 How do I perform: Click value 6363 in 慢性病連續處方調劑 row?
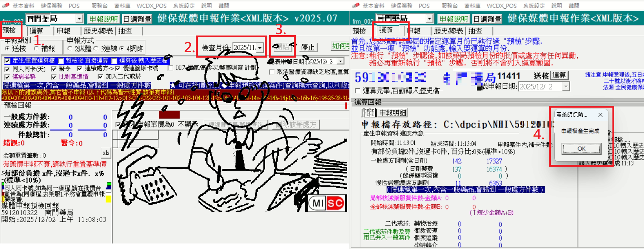(496, 183)
